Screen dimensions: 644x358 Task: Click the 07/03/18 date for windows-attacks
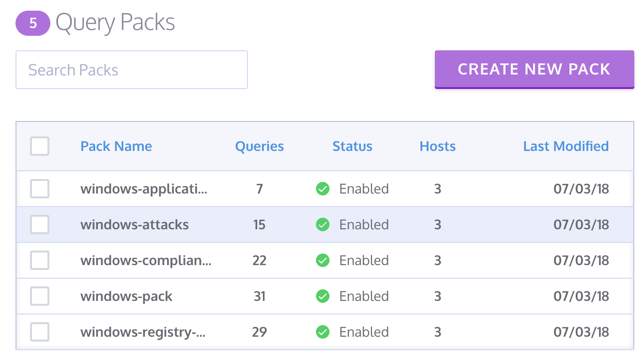[x=581, y=224]
